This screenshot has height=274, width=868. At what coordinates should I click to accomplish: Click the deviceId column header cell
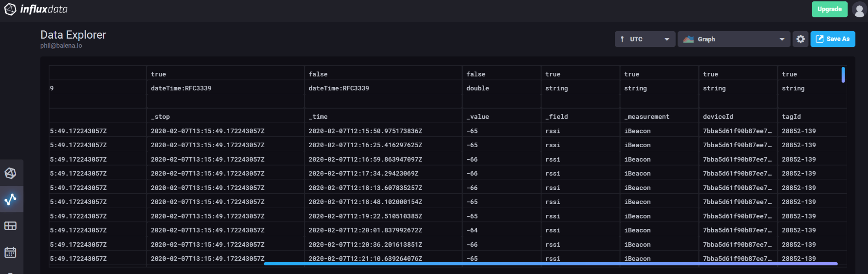tap(718, 117)
